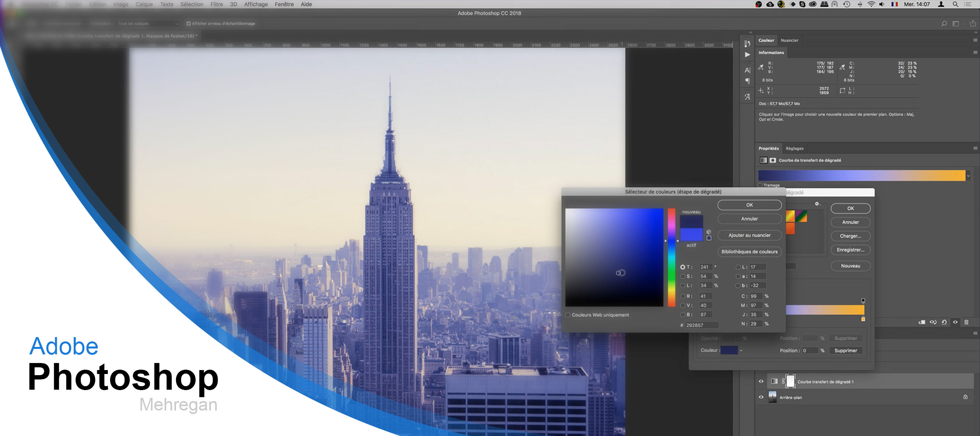Enable Couleurs Web uniquement checkbox
The height and width of the screenshot is (436, 980).
coord(568,315)
